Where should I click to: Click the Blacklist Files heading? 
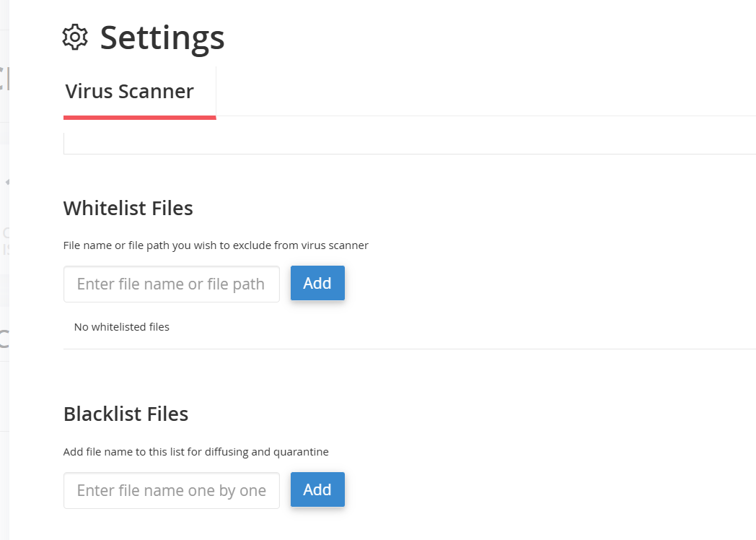coord(126,414)
